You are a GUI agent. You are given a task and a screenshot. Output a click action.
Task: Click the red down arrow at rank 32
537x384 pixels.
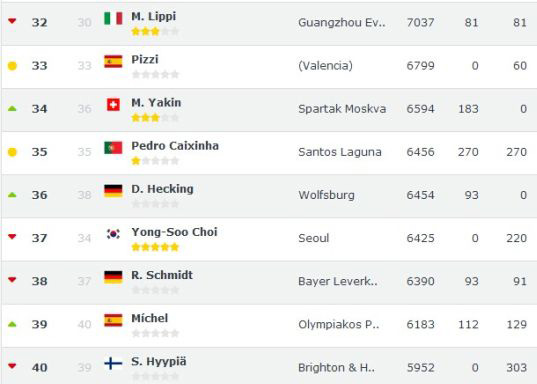point(12,21)
